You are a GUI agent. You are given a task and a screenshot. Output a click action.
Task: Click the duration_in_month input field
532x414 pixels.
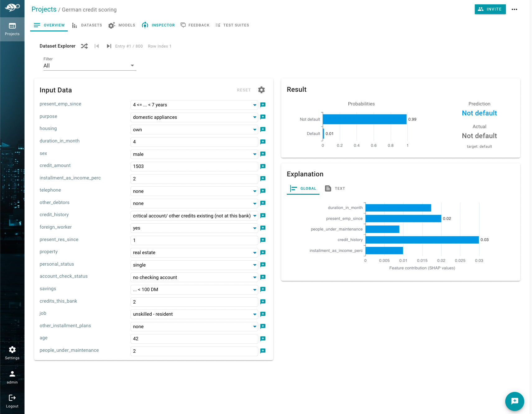pyautogui.click(x=194, y=142)
